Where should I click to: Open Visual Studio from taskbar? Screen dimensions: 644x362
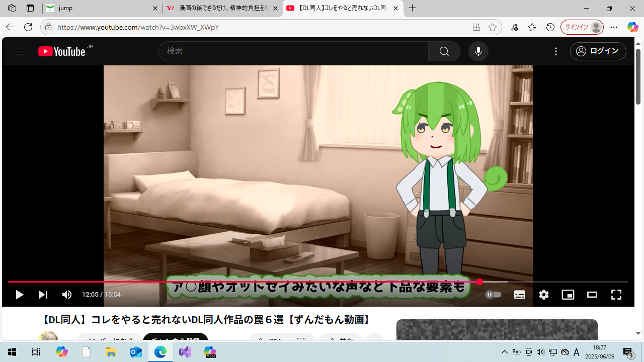coord(185,352)
